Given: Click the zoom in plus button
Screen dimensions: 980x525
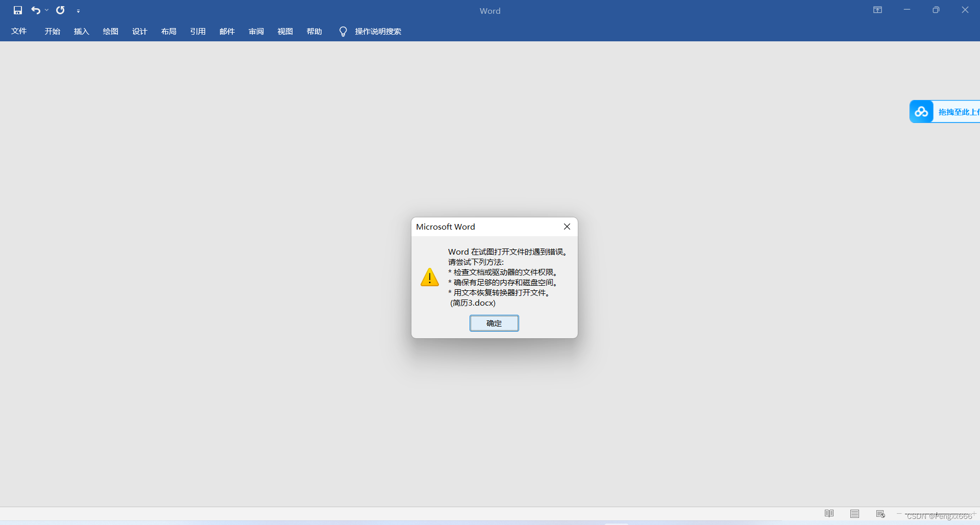Looking at the screenshot, I should tap(974, 513).
